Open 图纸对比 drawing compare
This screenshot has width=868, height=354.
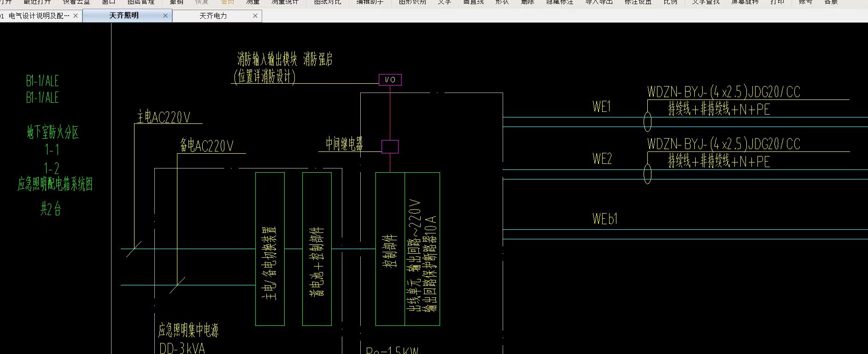328,2
